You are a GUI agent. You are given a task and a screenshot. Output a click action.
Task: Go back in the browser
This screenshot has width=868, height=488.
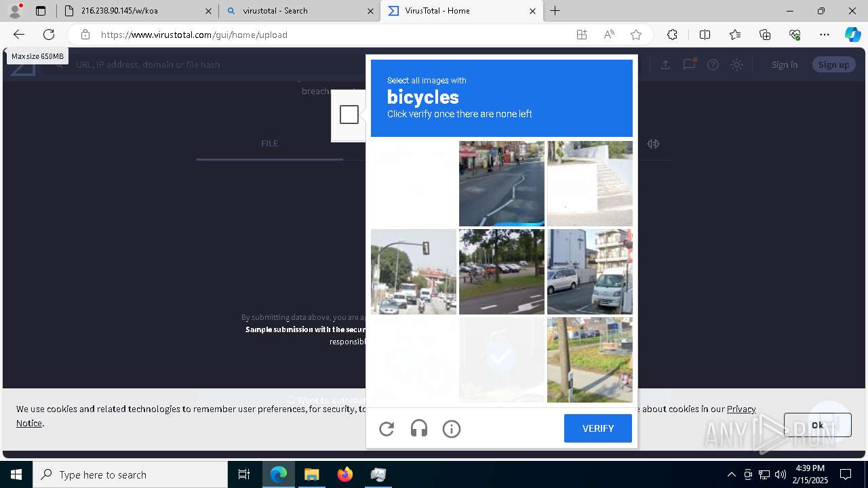coord(19,35)
